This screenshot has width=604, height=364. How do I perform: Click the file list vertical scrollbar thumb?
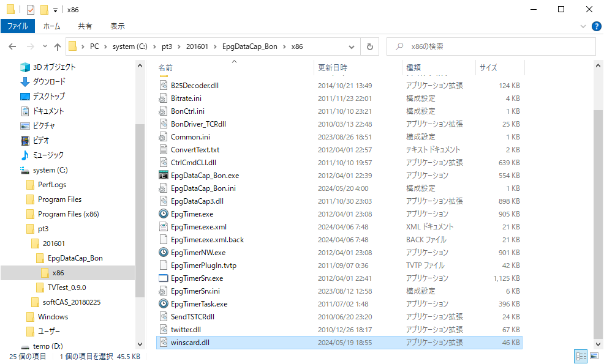click(598, 223)
